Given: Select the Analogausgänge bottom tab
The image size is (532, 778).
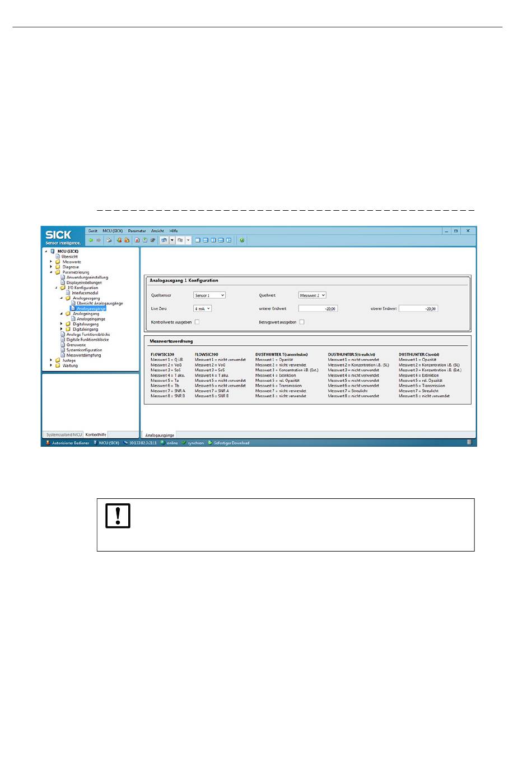Looking at the screenshot, I should point(160,435).
